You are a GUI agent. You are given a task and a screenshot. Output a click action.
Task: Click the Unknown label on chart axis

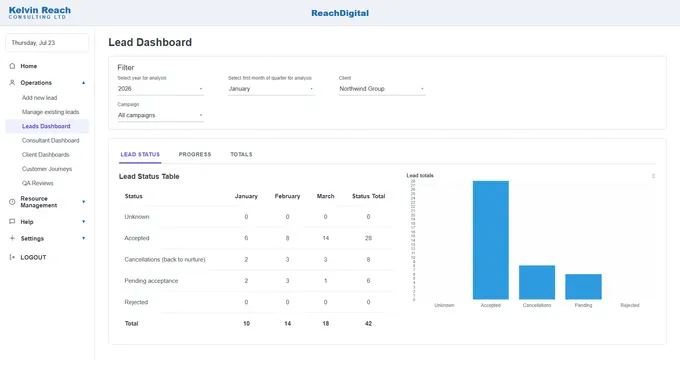[x=444, y=305]
